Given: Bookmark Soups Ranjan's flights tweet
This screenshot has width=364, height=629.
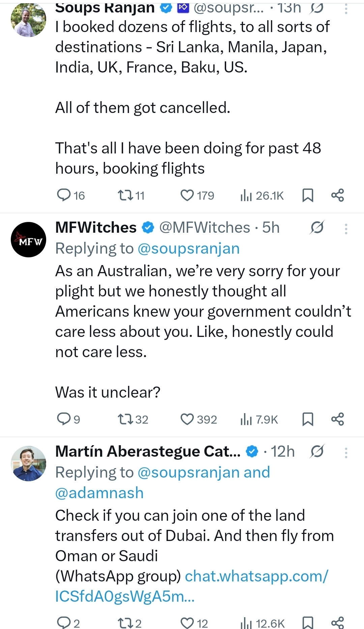Looking at the screenshot, I should 308,195.
